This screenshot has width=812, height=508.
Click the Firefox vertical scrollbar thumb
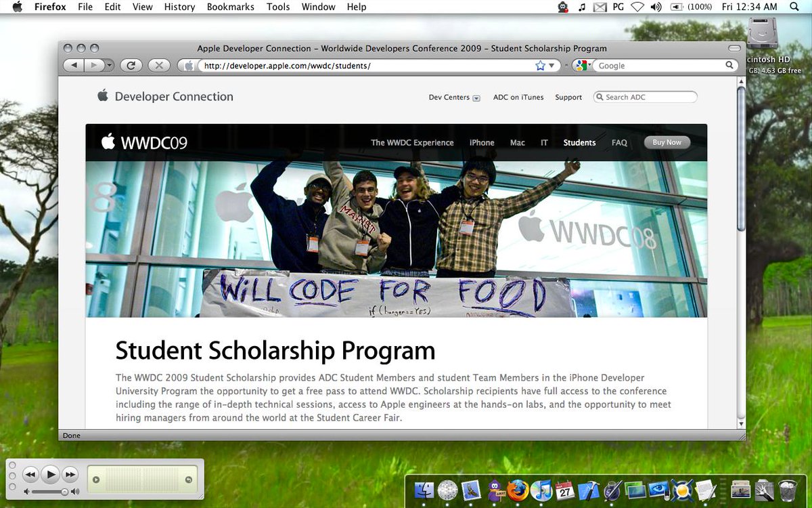[x=741, y=158]
